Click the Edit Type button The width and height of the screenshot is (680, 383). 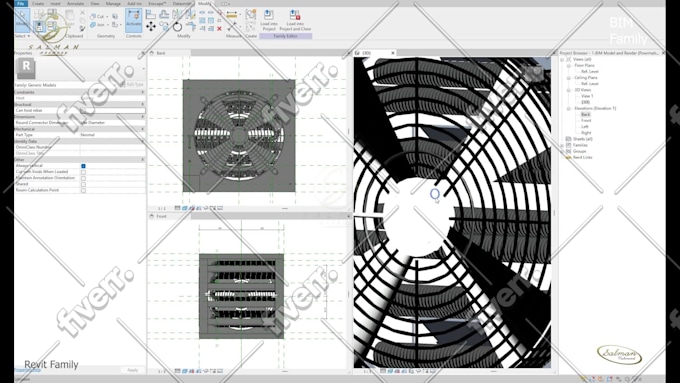tap(132, 85)
